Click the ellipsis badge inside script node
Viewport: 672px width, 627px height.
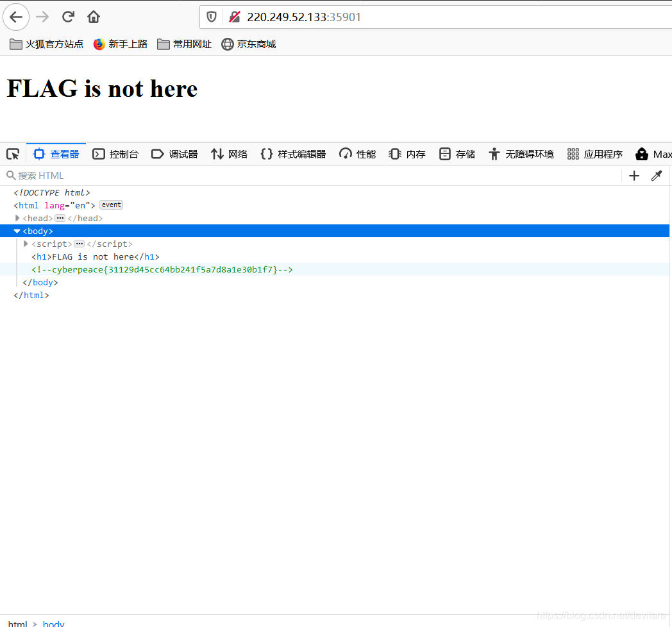click(x=80, y=244)
